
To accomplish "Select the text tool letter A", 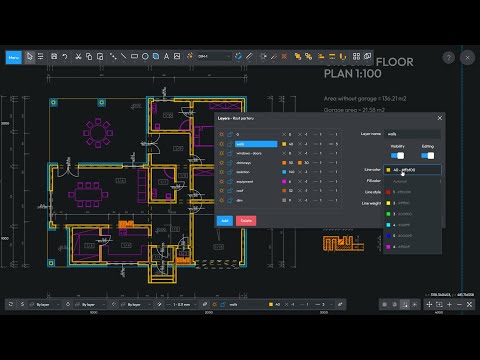I will (166, 56).
